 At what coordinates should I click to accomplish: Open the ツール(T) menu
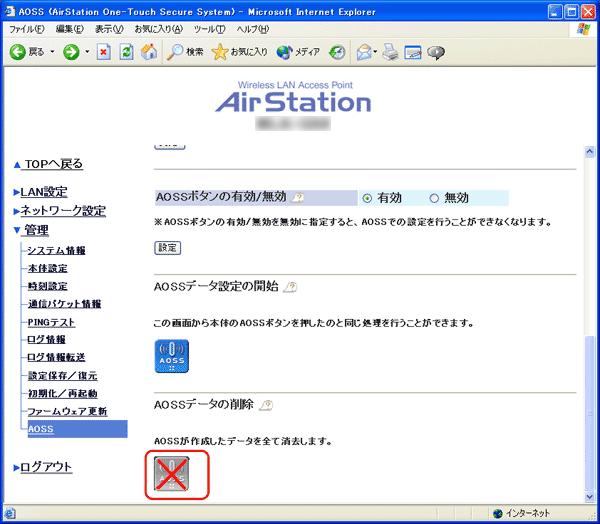[x=209, y=29]
